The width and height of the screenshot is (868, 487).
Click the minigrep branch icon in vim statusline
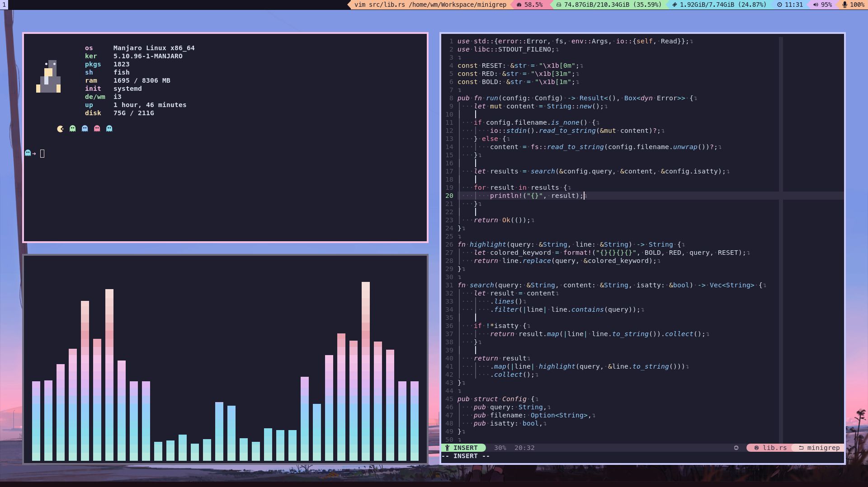point(801,448)
